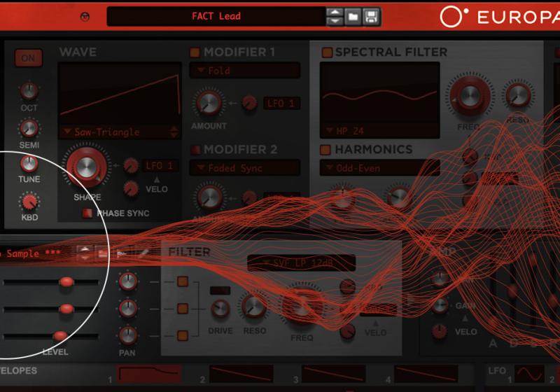This screenshot has width=560, height=392.
Task: Click the OCT knob
Action: (x=29, y=91)
